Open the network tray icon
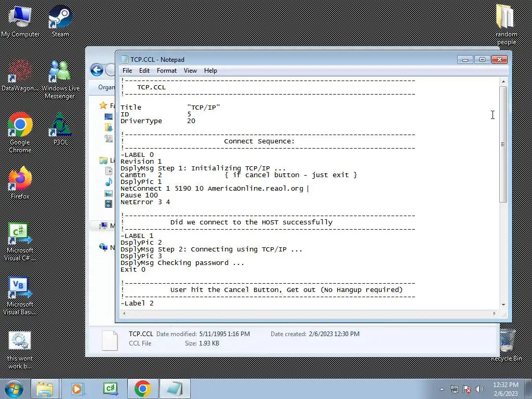 click(x=454, y=389)
